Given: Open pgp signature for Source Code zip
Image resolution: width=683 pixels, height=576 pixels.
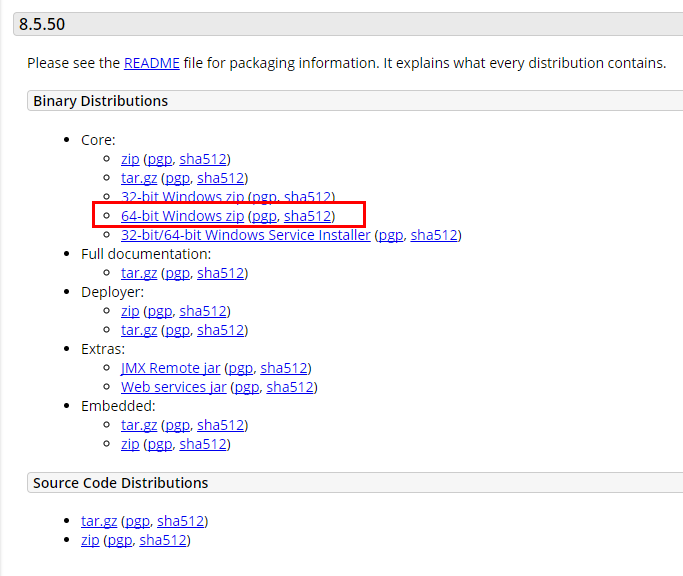Looking at the screenshot, I should coord(120,540).
